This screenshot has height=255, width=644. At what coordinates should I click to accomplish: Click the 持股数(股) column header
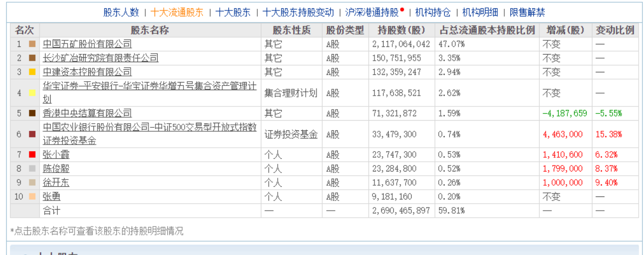point(401,30)
